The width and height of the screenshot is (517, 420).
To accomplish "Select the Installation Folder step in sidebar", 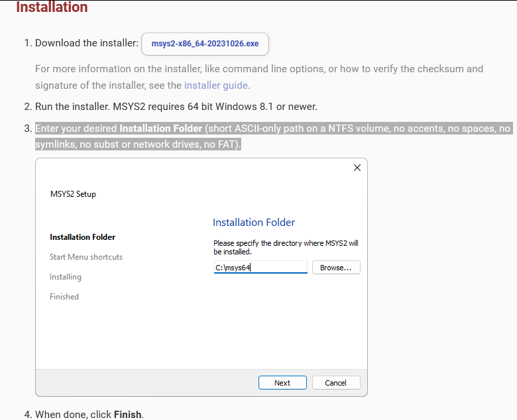I will [x=82, y=237].
